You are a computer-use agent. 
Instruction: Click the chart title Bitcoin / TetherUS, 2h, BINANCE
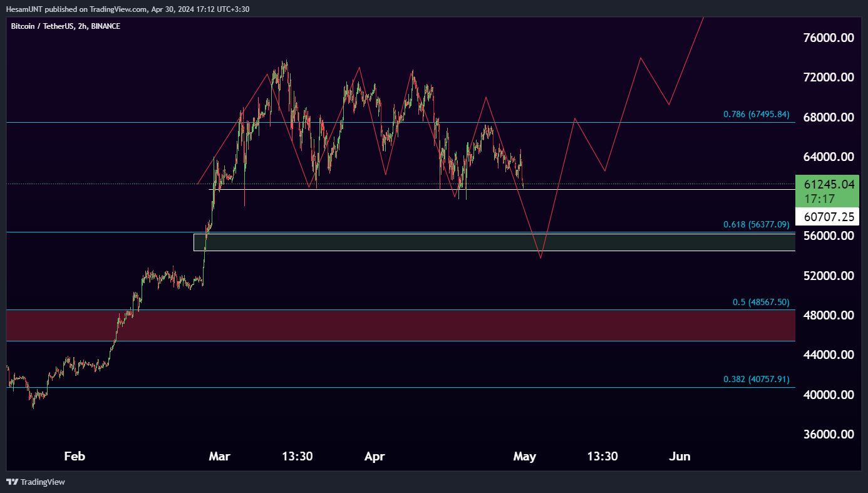click(x=66, y=26)
